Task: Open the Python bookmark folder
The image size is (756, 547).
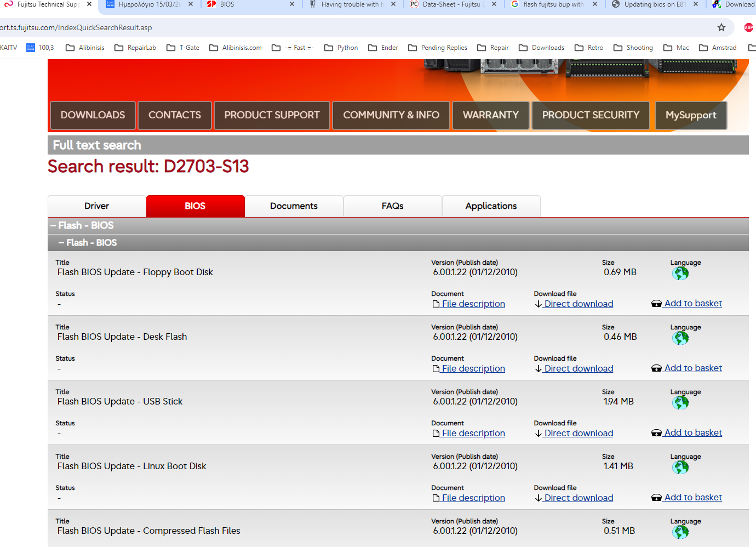Action: 341,48
